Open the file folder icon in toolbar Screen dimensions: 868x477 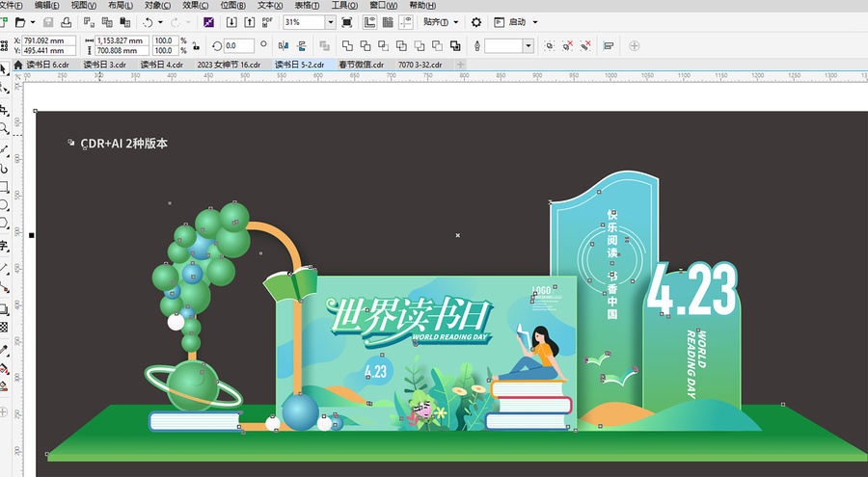[20, 22]
